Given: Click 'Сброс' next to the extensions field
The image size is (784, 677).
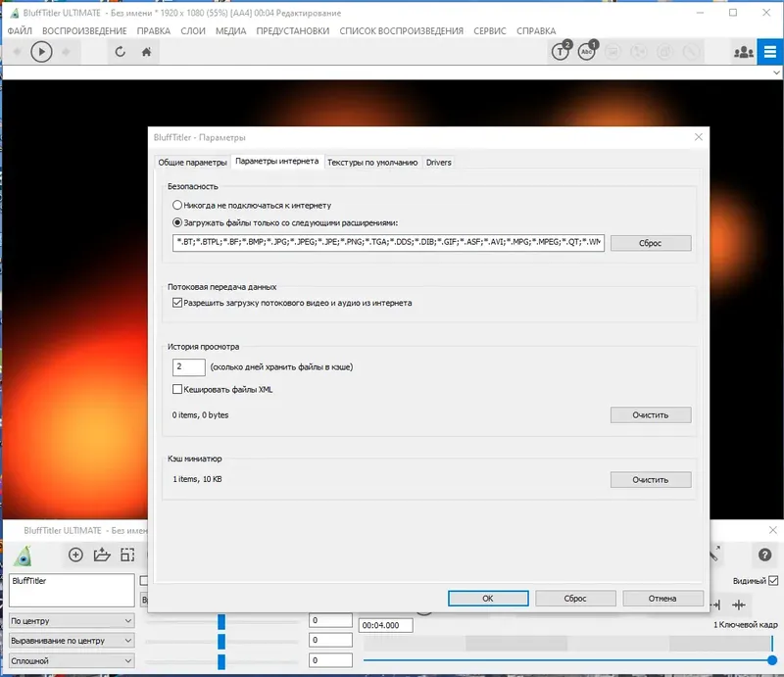Looking at the screenshot, I should (x=651, y=243).
